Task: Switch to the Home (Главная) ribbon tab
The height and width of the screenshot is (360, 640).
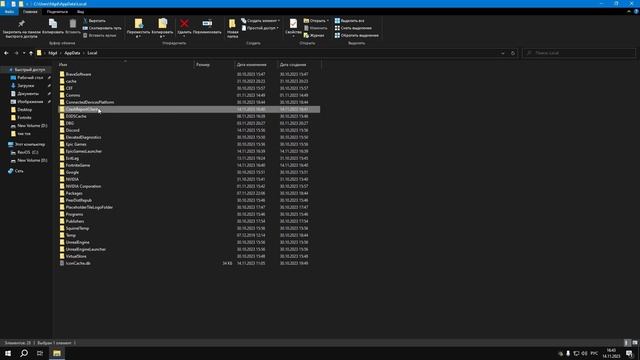Action: (30, 12)
